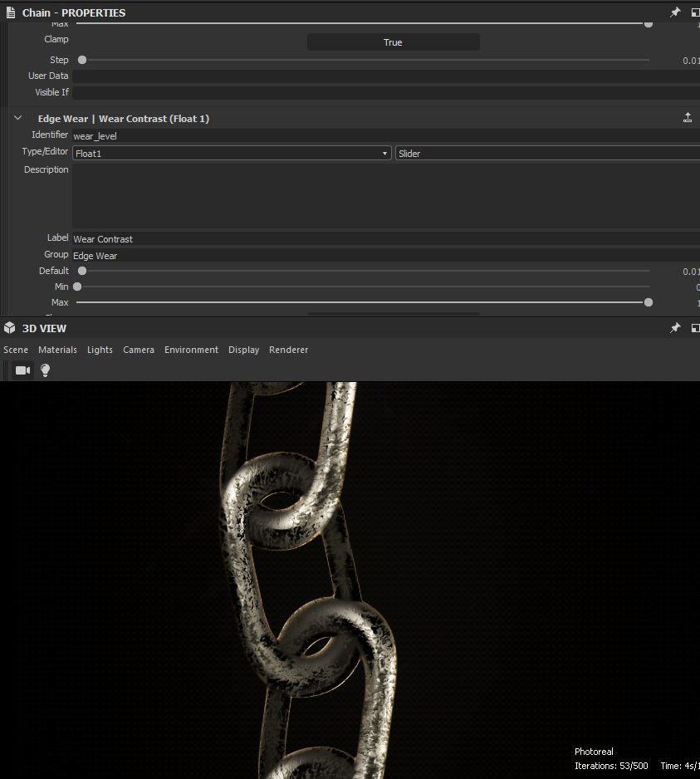The height and width of the screenshot is (779, 700).
Task: Click the Default value 0.01
Action: [691, 272]
